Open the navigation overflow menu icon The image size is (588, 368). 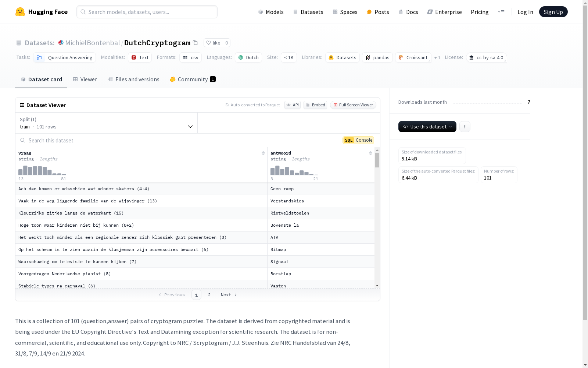501,12
